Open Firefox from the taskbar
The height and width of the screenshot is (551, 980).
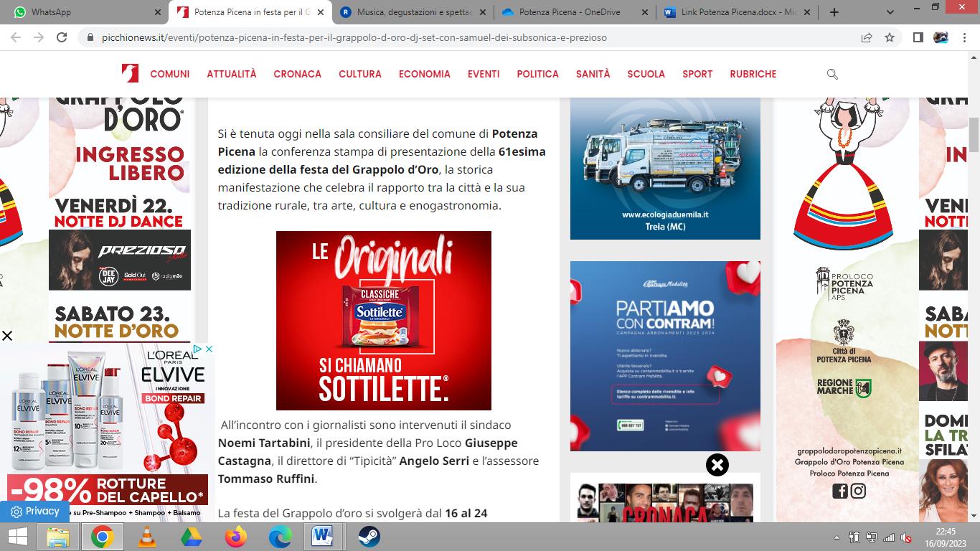[x=235, y=537]
